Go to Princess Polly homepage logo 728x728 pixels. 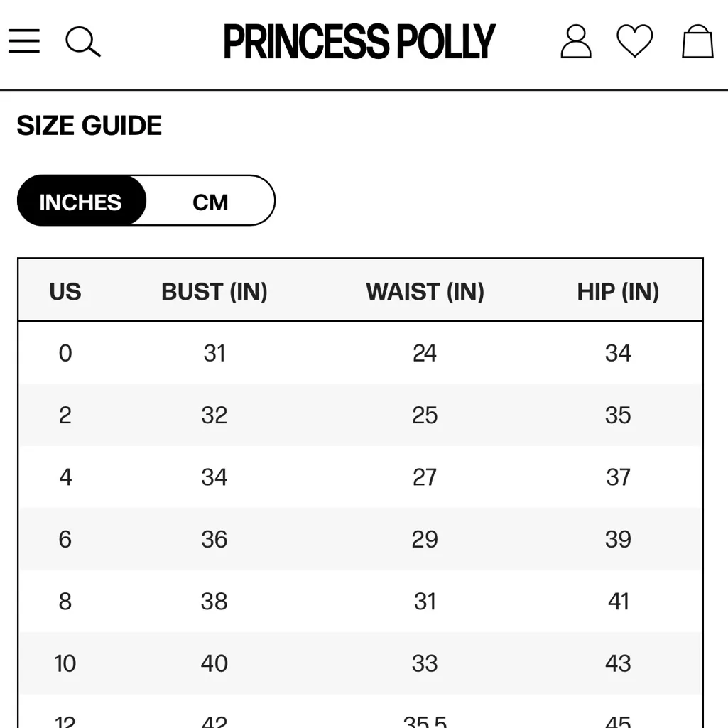359,42
